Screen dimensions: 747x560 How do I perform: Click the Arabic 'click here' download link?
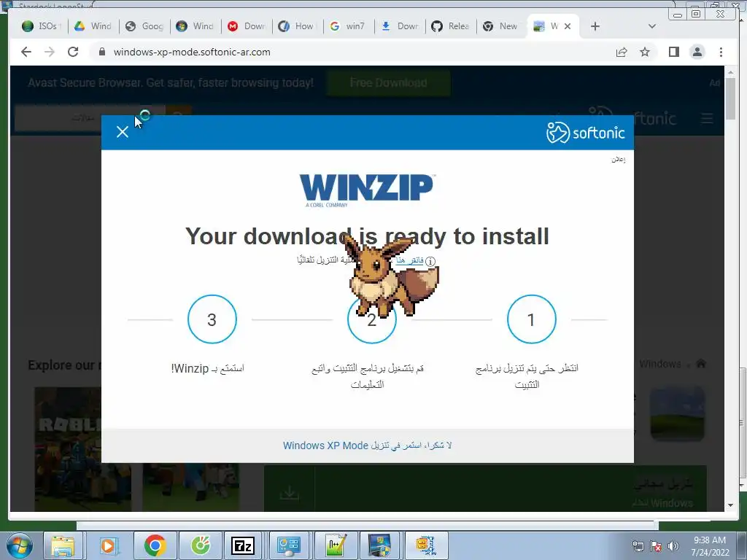point(409,260)
